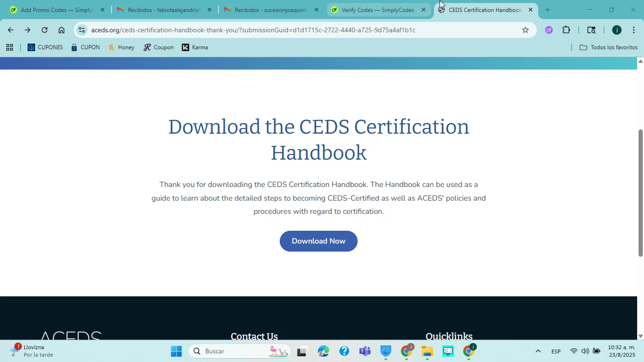Click the taskbar Buscar search box
The width and height of the screenshot is (644, 362).
(240, 351)
